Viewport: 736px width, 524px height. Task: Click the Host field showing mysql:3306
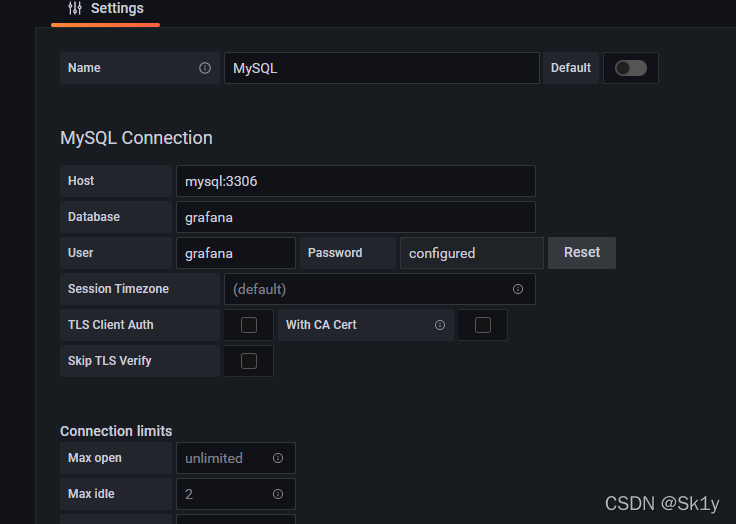(355, 181)
